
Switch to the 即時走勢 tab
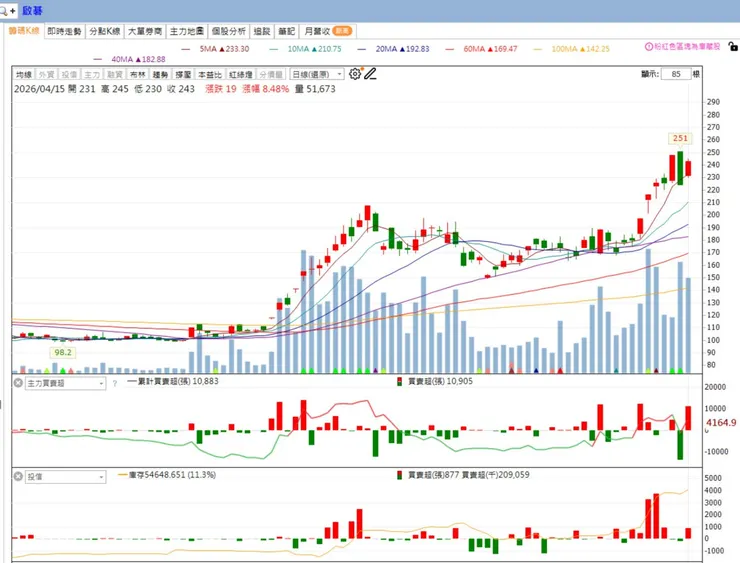(x=65, y=31)
